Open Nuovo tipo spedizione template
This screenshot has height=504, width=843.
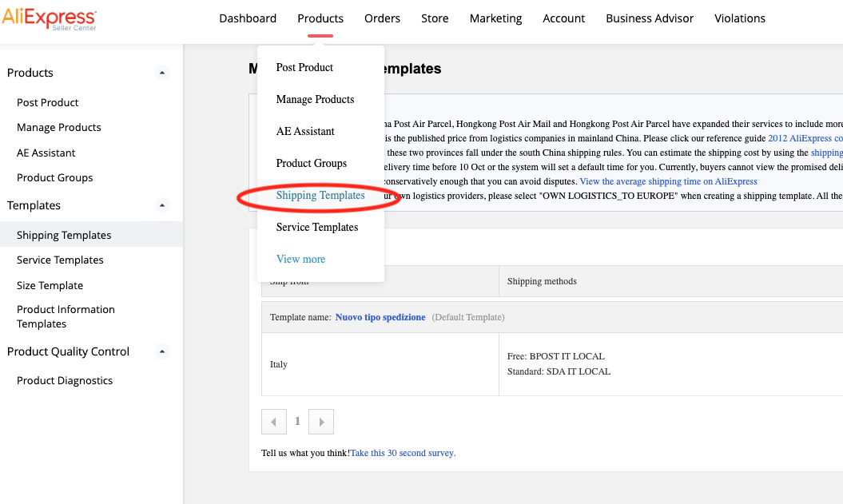coord(380,317)
